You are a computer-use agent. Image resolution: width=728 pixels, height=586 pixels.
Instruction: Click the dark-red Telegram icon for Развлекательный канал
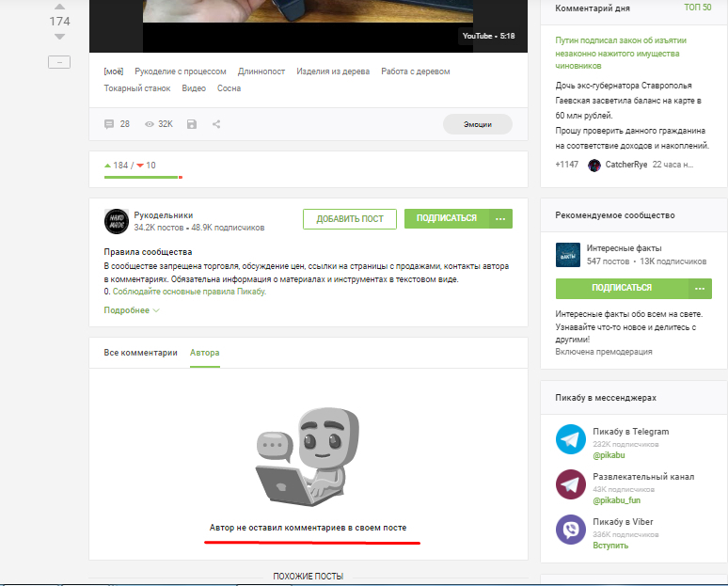[571, 484]
